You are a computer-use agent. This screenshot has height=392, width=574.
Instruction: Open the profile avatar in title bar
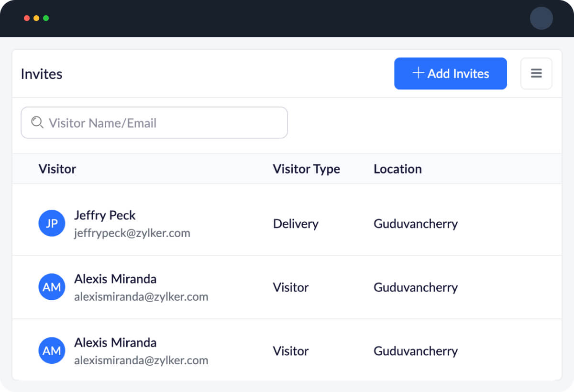point(541,18)
